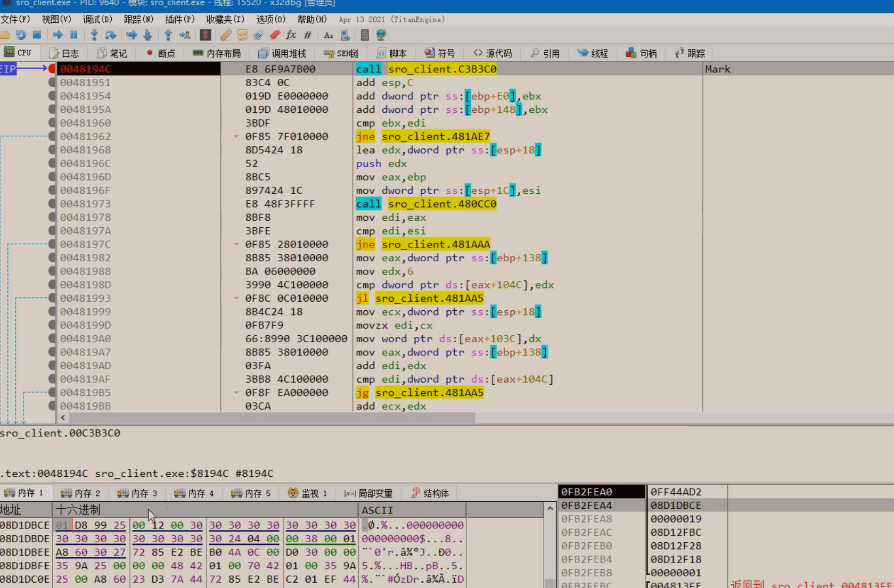Click the disassembly horizontal scroll left arrow
Viewport: 894px width, 588px height.
click(63, 418)
